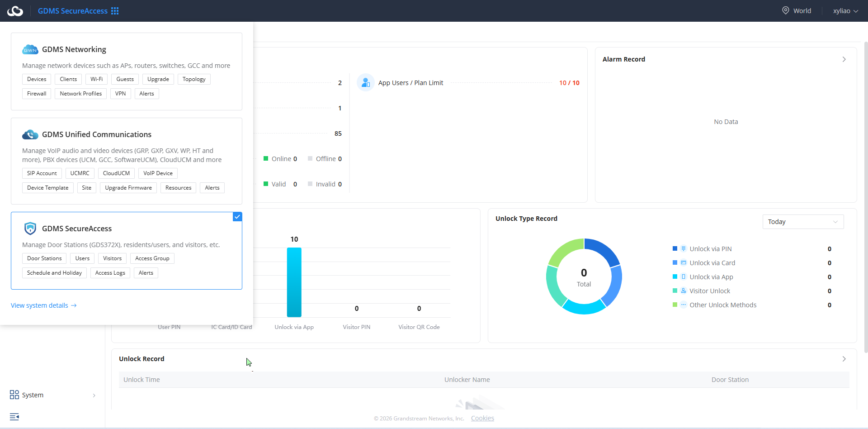This screenshot has width=868, height=429.
Task: Toggle the GDMS SecureAccess selected checkmark
Action: tap(237, 217)
